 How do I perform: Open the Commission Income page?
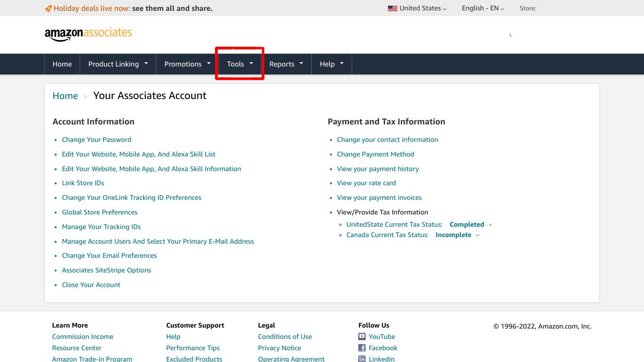click(83, 337)
